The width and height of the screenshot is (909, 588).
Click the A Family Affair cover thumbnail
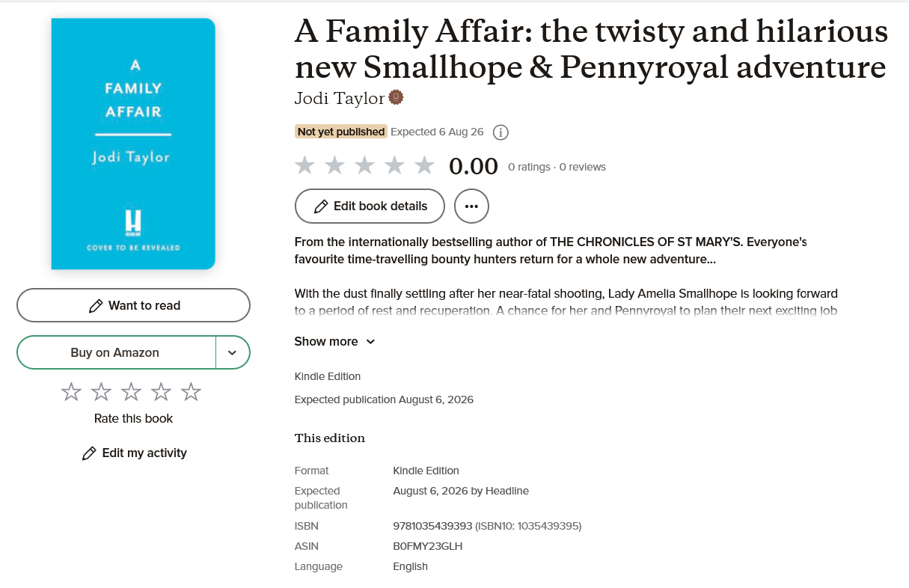133,144
